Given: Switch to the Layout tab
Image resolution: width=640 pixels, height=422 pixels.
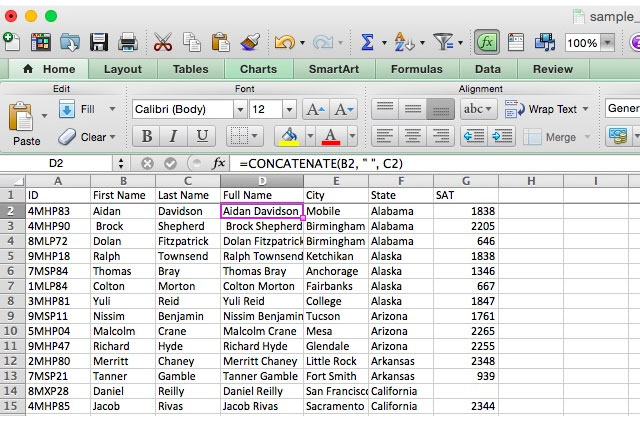Looking at the screenshot, I should [122, 69].
